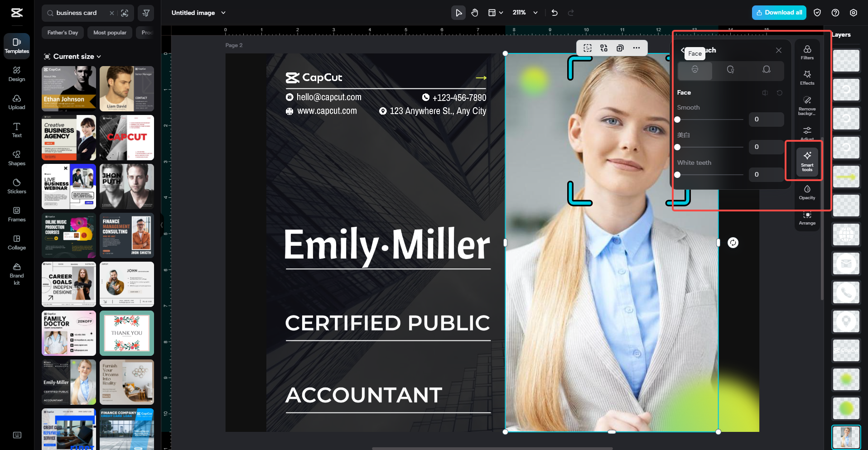This screenshot has height=450, width=868.
Task: Select the Hand pan tool
Action: 475,13
